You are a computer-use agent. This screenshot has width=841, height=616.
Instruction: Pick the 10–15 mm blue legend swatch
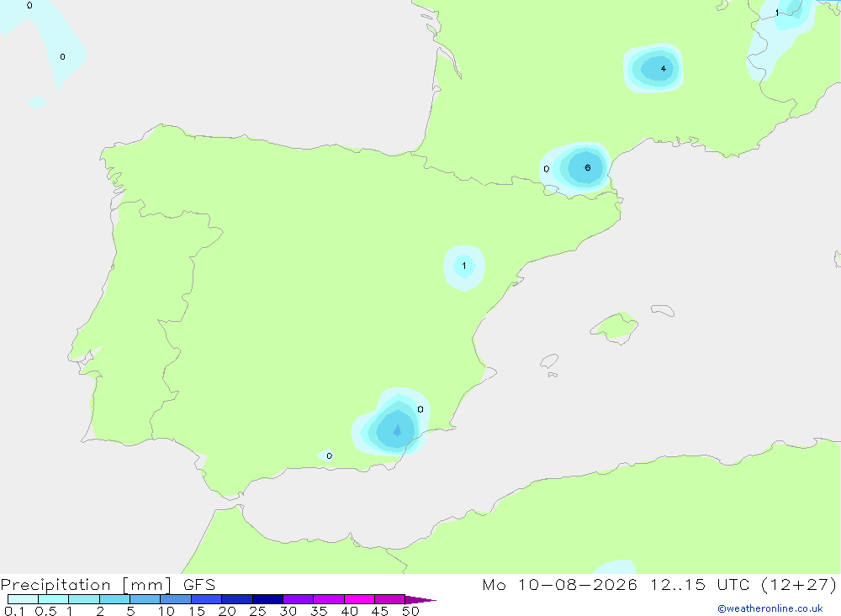[176, 599]
